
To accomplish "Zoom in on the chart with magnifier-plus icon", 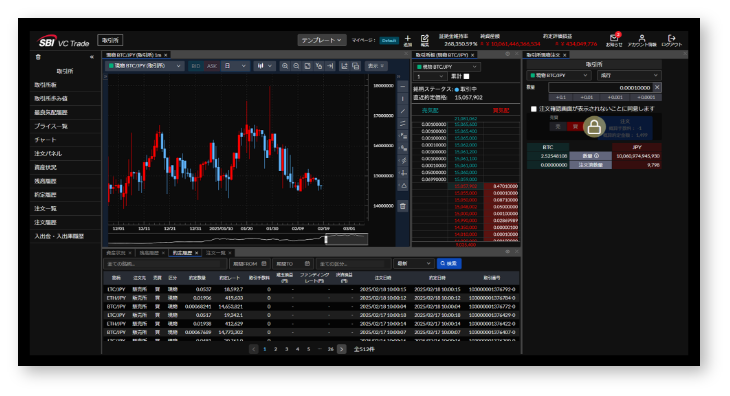I will tap(284, 66).
